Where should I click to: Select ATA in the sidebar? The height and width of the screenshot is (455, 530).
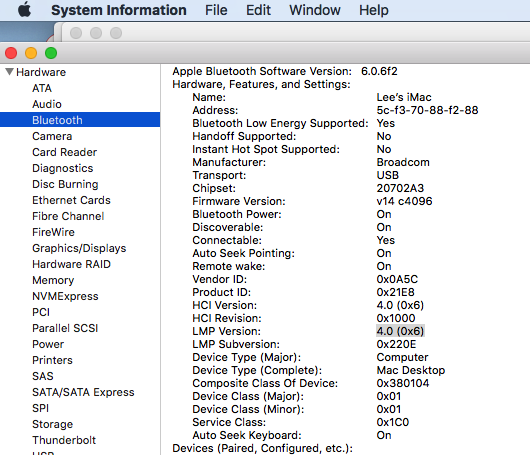(x=42, y=88)
